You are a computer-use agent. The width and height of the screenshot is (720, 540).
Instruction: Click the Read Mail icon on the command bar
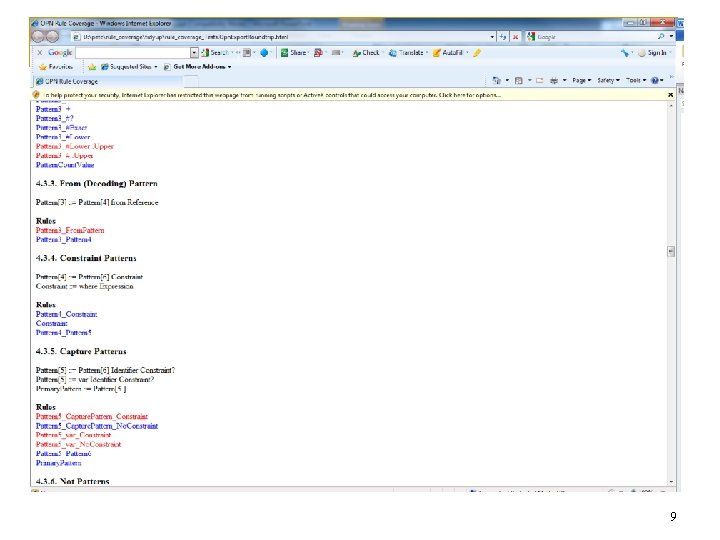click(540, 80)
